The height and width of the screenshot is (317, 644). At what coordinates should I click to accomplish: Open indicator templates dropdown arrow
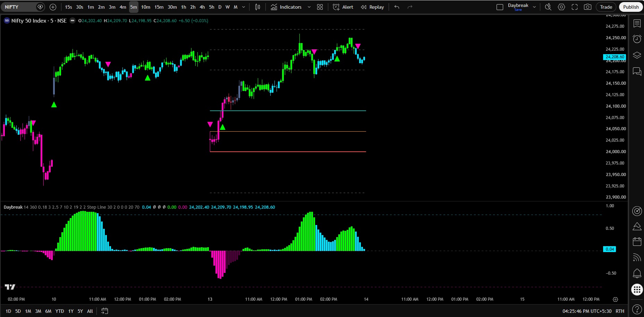coord(309,7)
